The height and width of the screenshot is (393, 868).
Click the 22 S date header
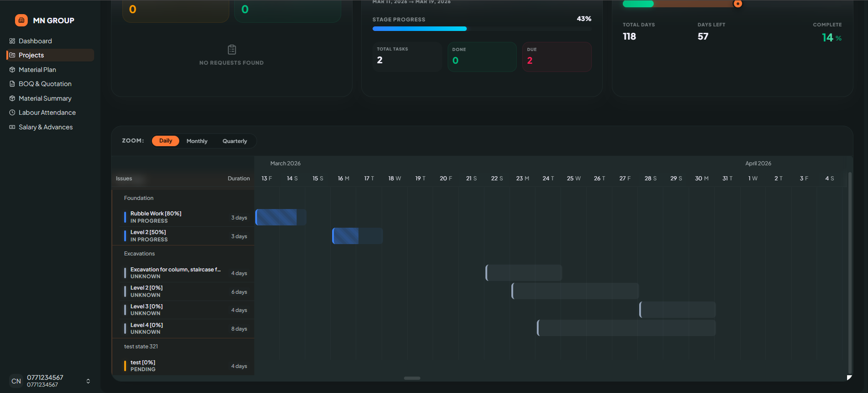[497, 179]
